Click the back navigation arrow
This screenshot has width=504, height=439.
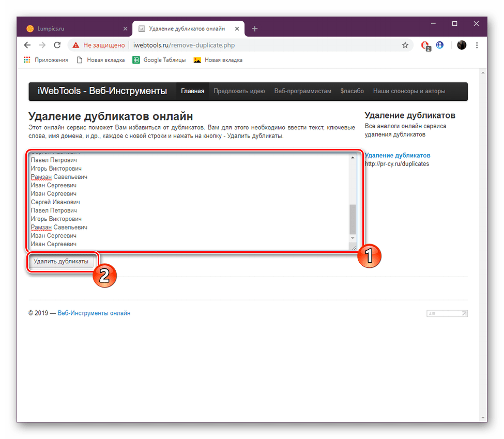click(x=27, y=45)
